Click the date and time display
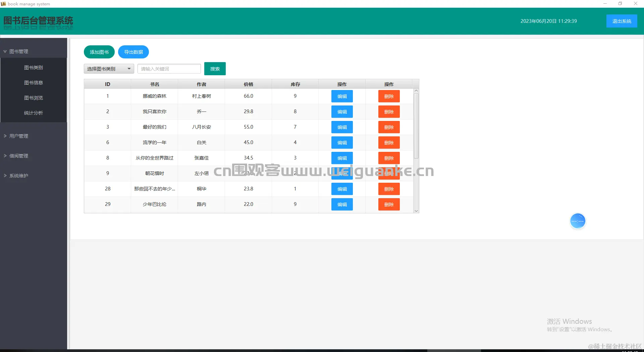This screenshot has height=352, width=644. pos(549,21)
